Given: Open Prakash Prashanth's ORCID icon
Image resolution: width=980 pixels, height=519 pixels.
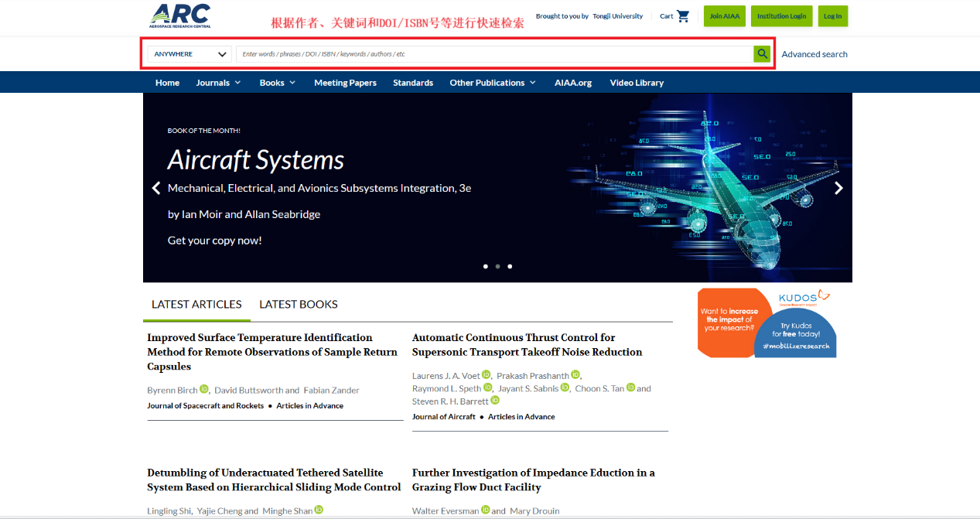Looking at the screenshot, I should point(575,375).
